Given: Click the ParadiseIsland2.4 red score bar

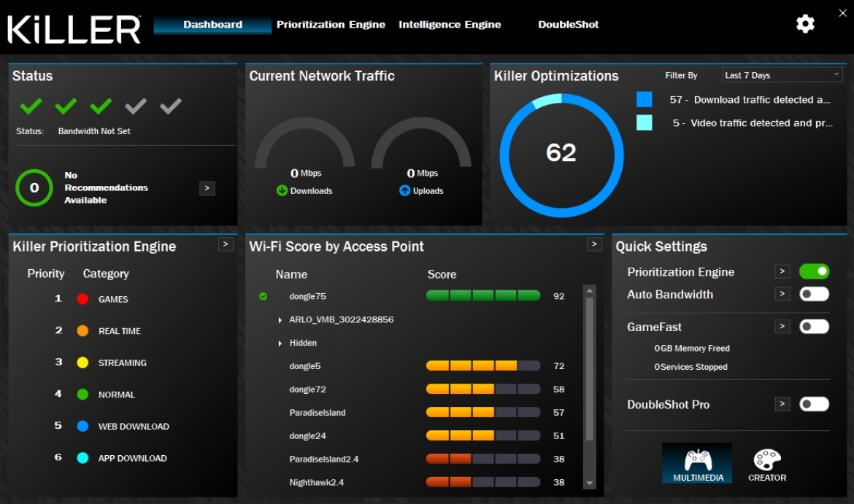Looking at the screenshot, I should 483,459.
